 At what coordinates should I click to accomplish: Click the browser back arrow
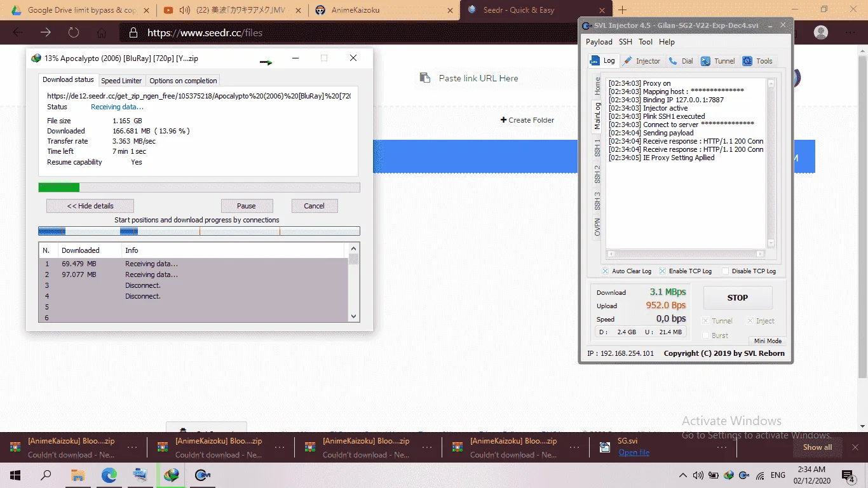(18, 32)
